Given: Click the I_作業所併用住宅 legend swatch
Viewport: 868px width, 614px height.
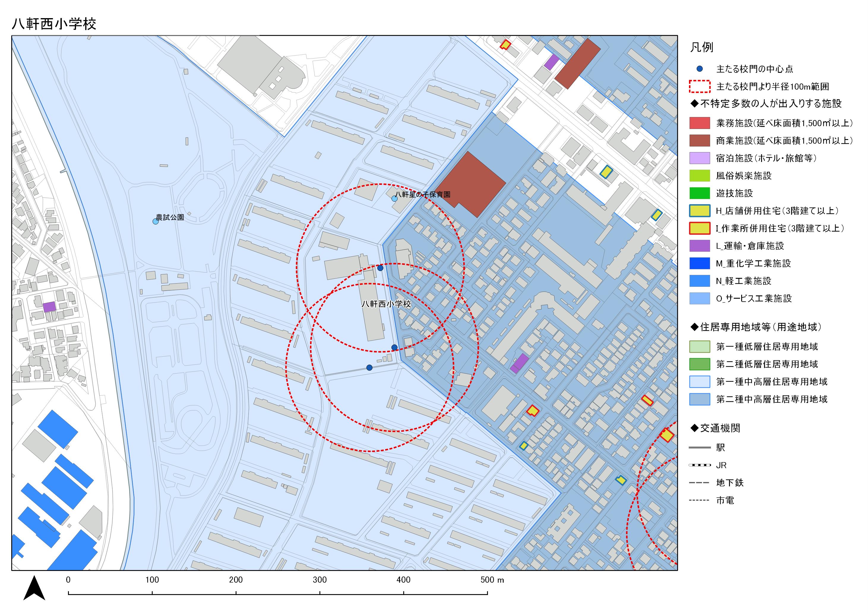Looking at the screenshot, I should [699, 228].
